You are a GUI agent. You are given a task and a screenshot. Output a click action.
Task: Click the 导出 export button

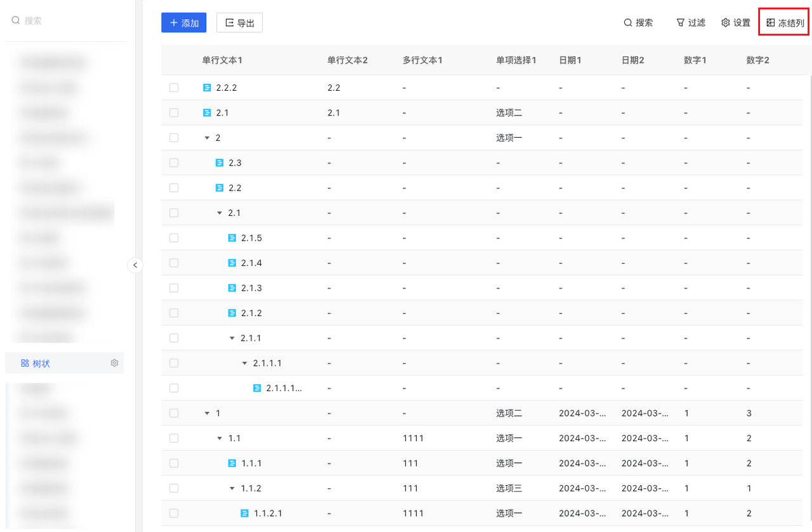coord(239,23)
